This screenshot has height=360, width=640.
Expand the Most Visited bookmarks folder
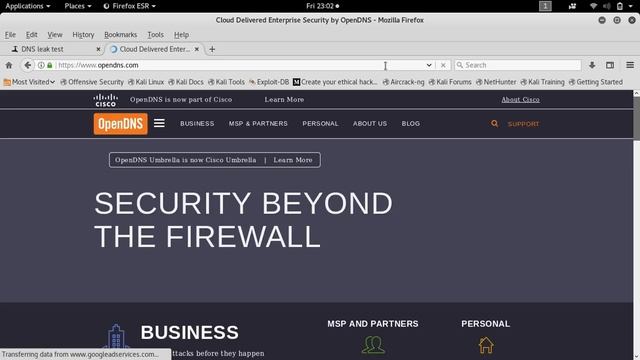coord(29,82)
